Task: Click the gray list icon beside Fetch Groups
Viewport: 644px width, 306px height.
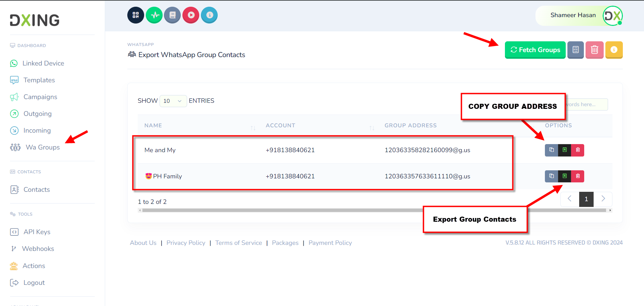Action: click(x=575, y=50)
